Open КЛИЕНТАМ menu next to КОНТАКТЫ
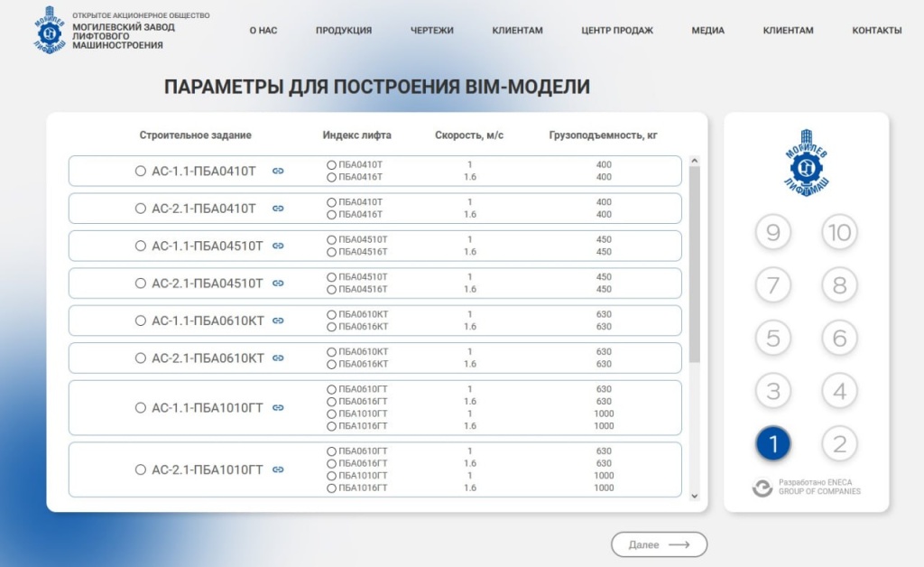924x567 pixels. pos(788,30)
